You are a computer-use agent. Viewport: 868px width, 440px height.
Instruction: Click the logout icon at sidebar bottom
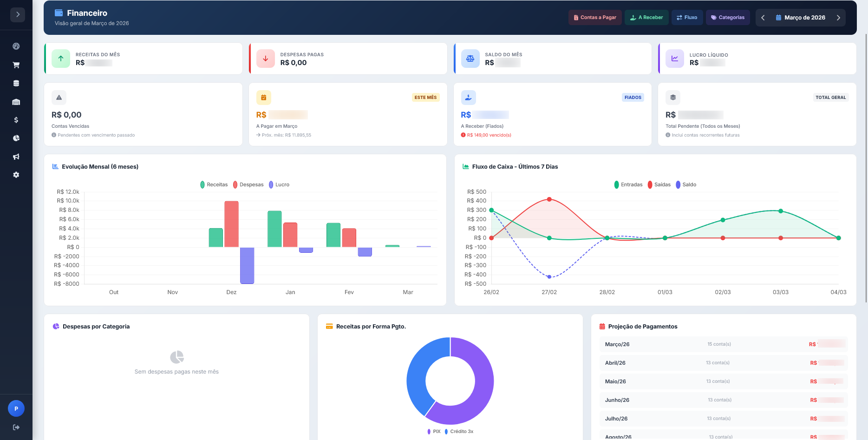[16, 427]
